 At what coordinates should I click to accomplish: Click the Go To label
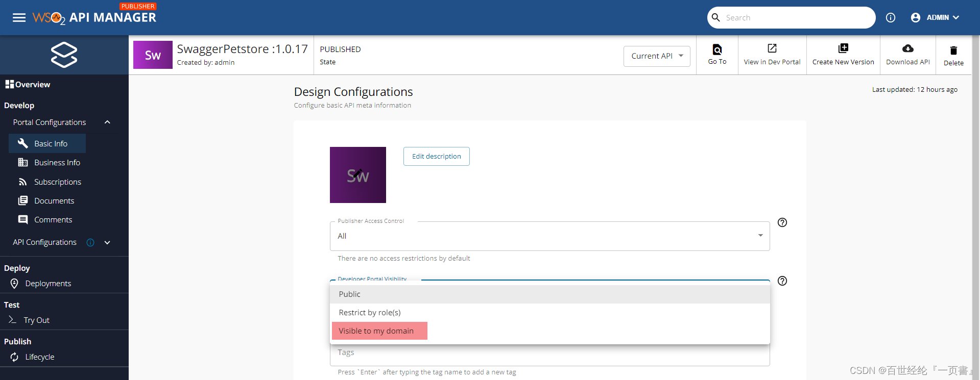pos(717,62)
